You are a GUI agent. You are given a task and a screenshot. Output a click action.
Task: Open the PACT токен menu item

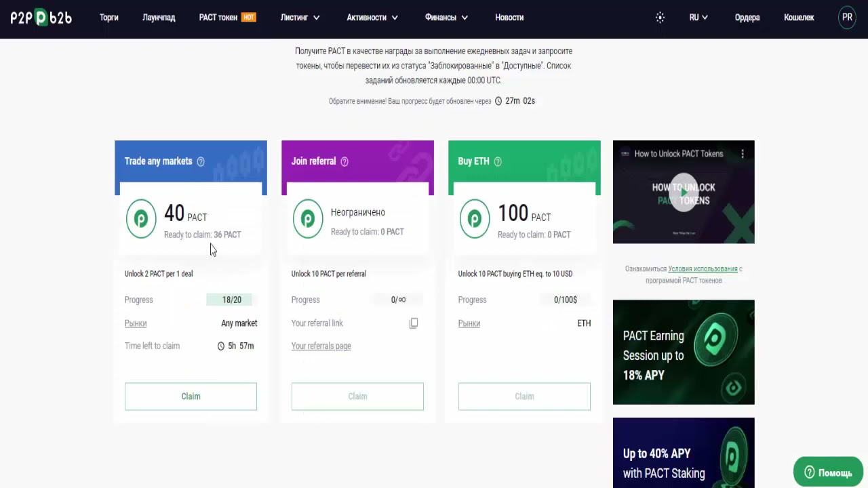point(218,18)
